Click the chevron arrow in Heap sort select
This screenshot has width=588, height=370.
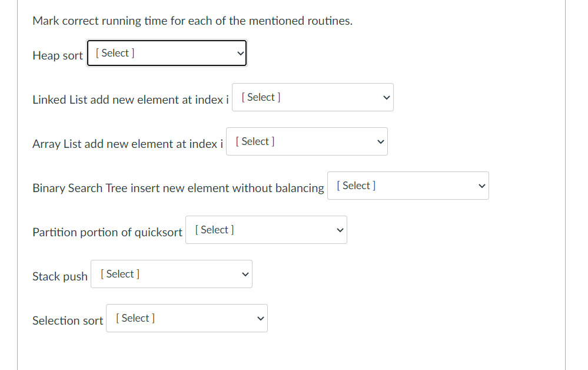[240, 54]
